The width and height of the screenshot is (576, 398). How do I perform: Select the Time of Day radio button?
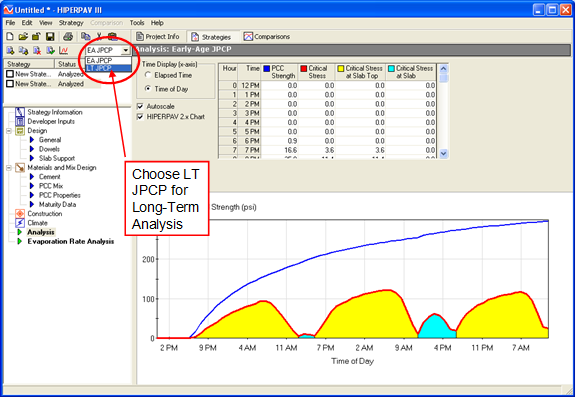(148, 89)
